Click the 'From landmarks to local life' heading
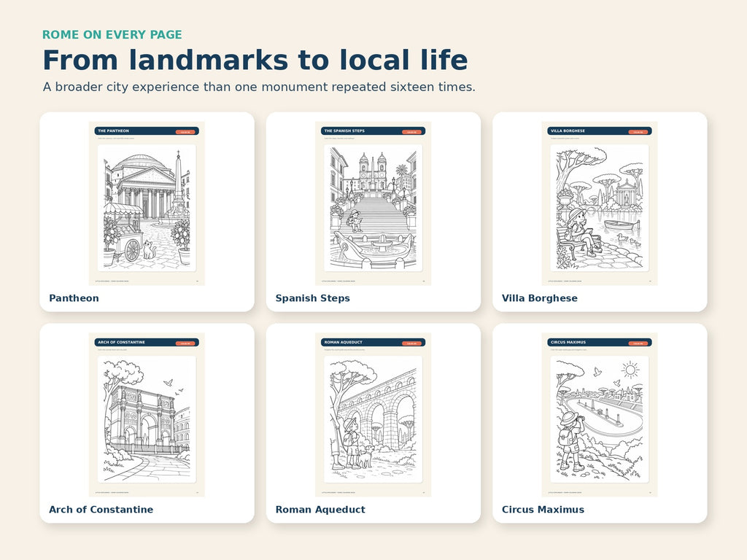Image resolution: width=747 pixels, height=560 pixels. click(x=255, y=60)
